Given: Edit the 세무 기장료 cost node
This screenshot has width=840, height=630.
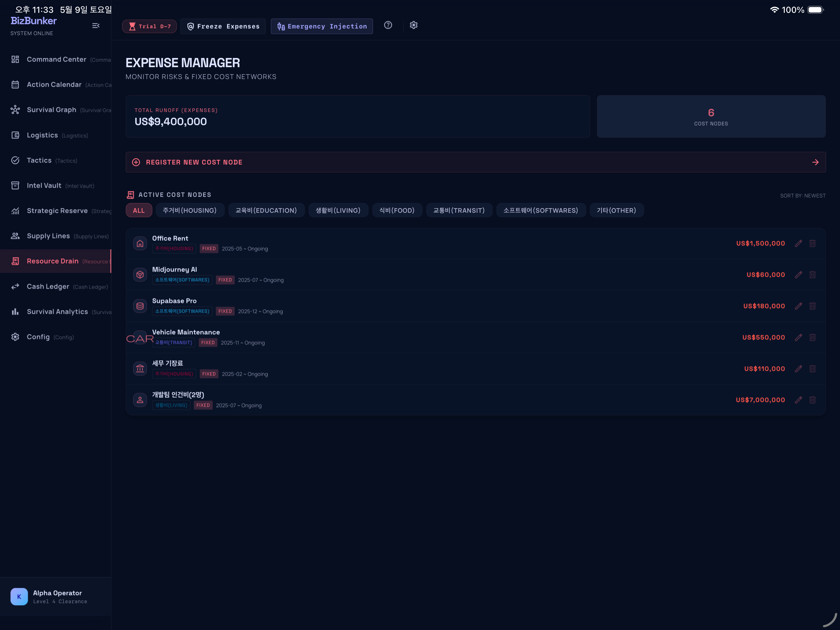Looking at the screenshot, I should pos(798,369).
